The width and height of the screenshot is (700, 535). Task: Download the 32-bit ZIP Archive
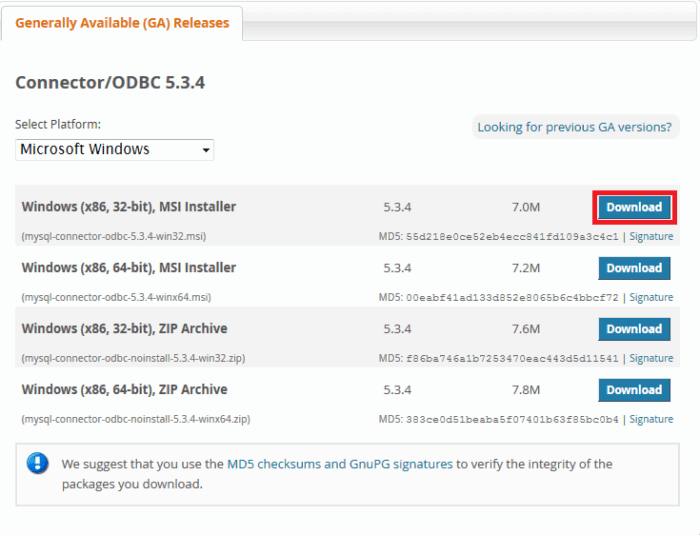tap(634, 329)
